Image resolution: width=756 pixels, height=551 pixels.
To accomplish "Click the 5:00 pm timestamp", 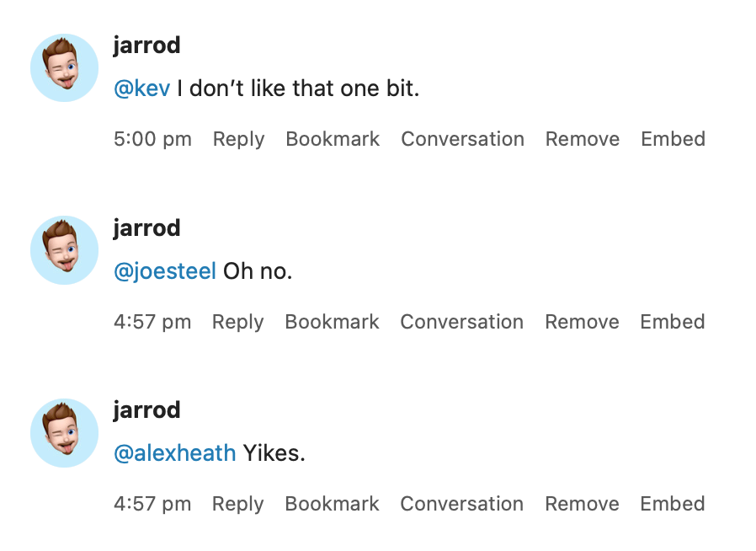I will tap(152, 139).
